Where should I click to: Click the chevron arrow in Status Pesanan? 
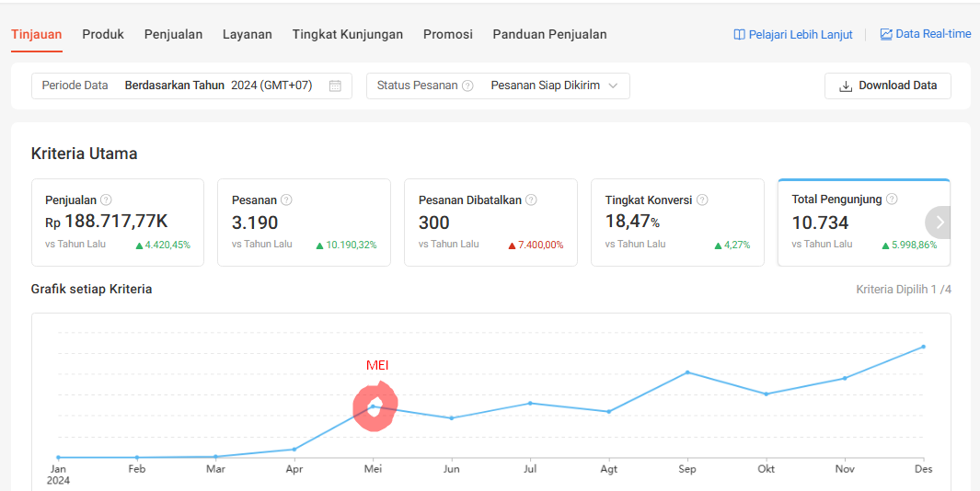pyautogui.click(x=613, y=86)
